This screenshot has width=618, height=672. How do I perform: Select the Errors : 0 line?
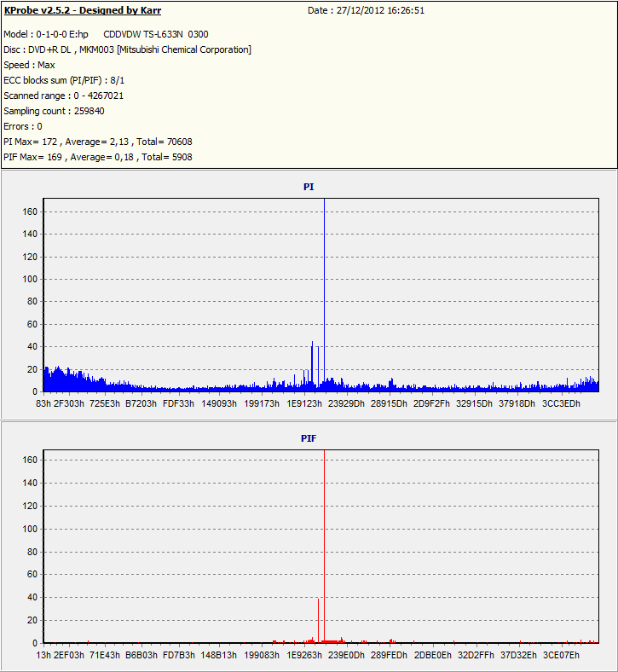[x=23, y=126]
